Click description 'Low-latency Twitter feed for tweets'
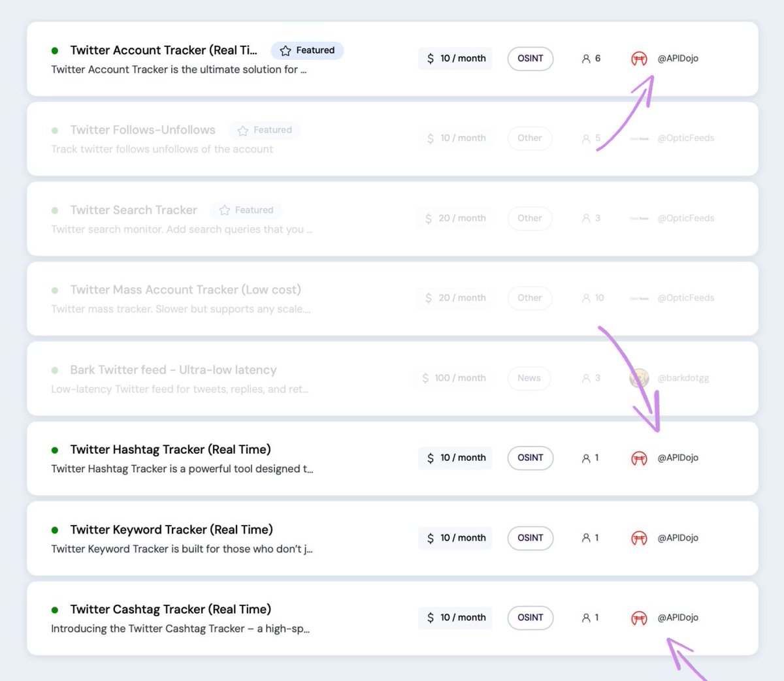 click(180, 390)
